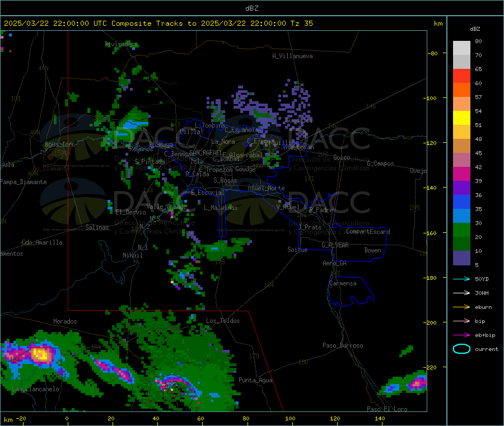Click the 'Bowen' map label
Screen dimensions: 504x426
pyautogui.click(x=373, y=250)
